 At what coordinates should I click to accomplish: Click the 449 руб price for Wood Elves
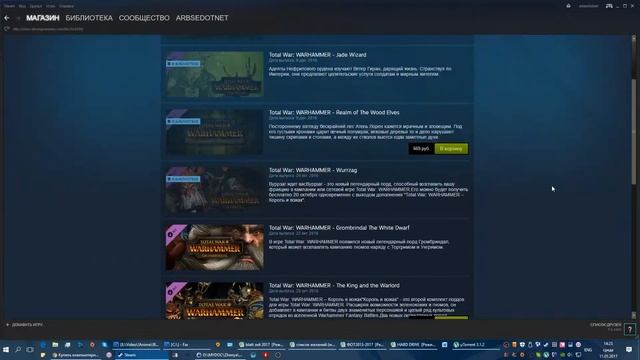(421, 149)
